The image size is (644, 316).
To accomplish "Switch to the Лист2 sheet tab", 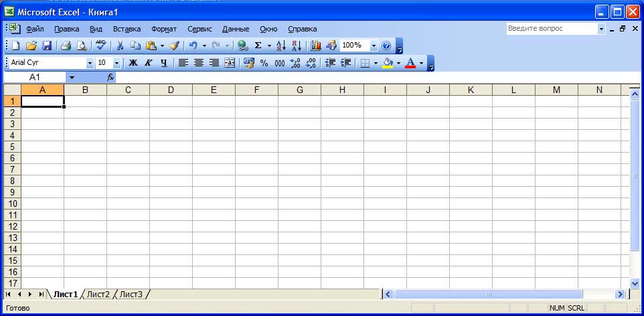I will (x=98, y=294).
